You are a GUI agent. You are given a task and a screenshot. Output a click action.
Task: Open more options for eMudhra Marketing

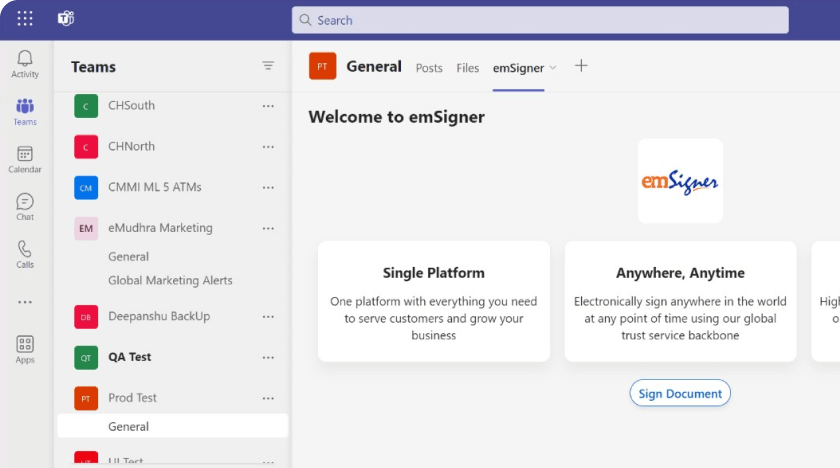pyautogui.click(x=268, y=228)
